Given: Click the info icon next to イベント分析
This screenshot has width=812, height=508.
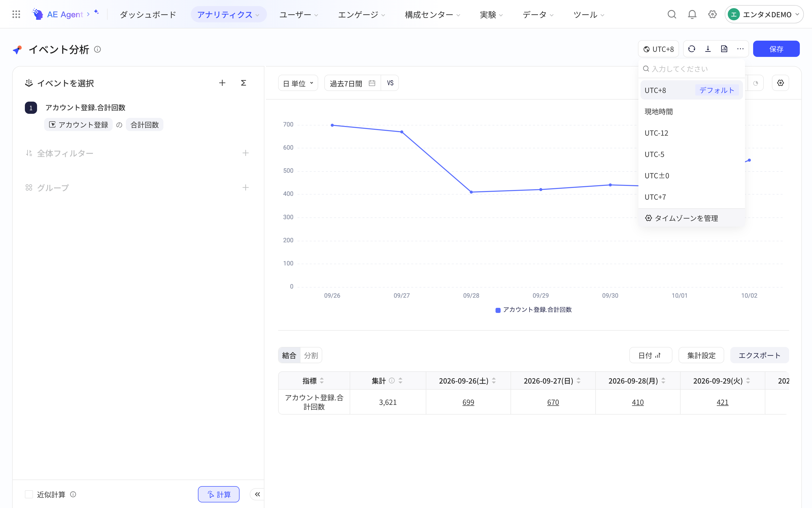Looking at the screenshot, I should (97, 49).
